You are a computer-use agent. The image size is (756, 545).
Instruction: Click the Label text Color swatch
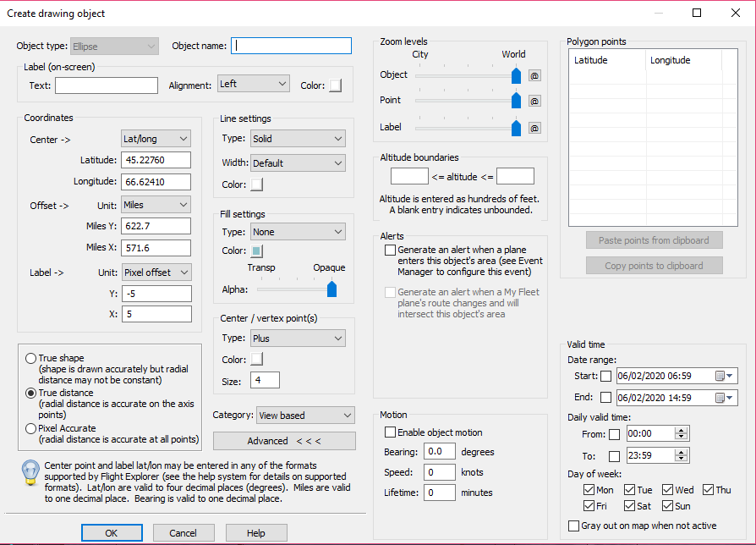pyautogui.click(x=336, y=85)
